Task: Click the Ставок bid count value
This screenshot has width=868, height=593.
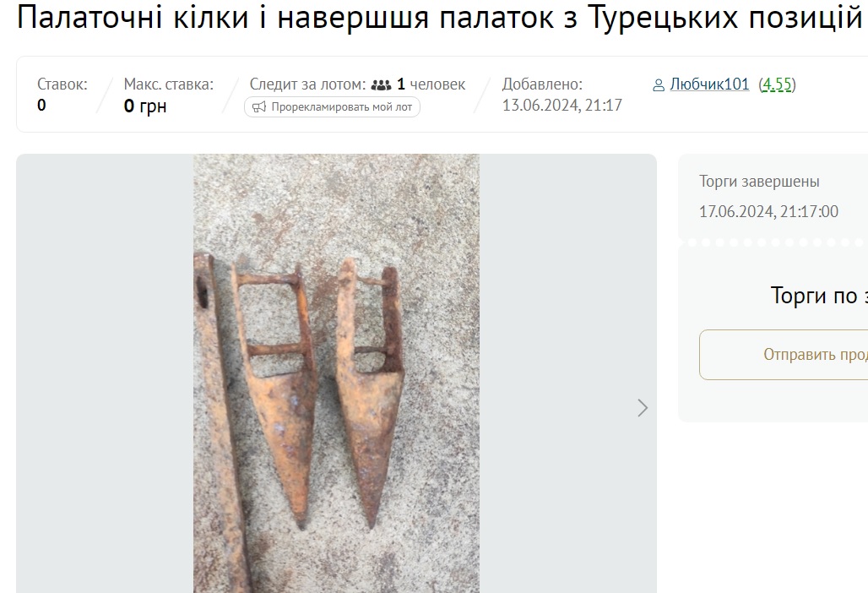Action: point(41,106)
